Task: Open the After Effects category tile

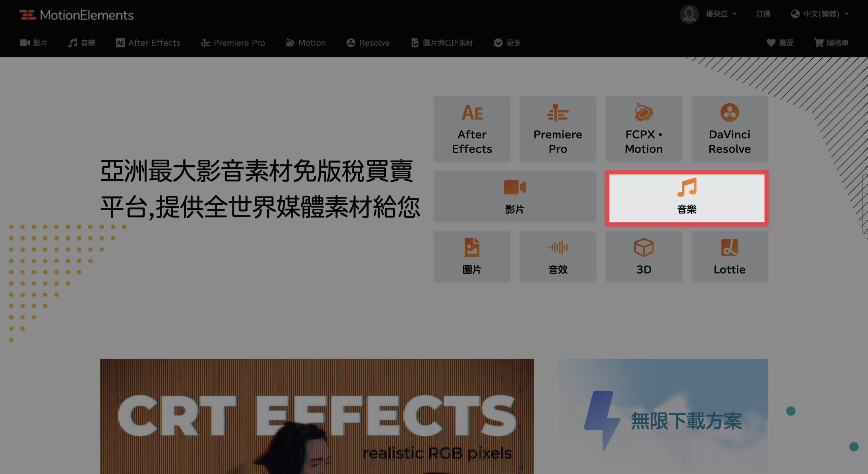Action: tap(472, 128)
